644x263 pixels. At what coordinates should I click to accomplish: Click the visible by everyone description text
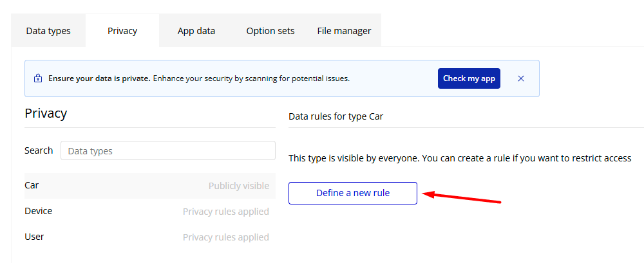pos(460,158)
